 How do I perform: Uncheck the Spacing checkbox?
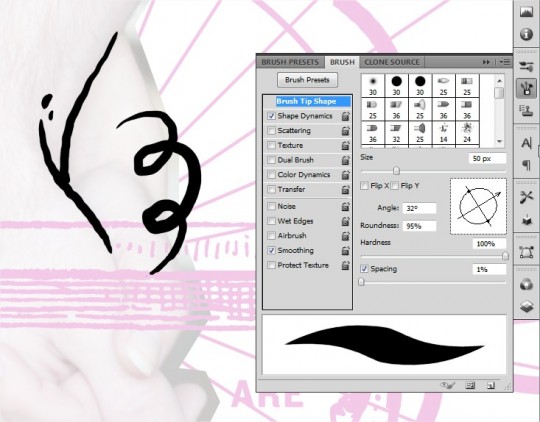click(364, 269)
